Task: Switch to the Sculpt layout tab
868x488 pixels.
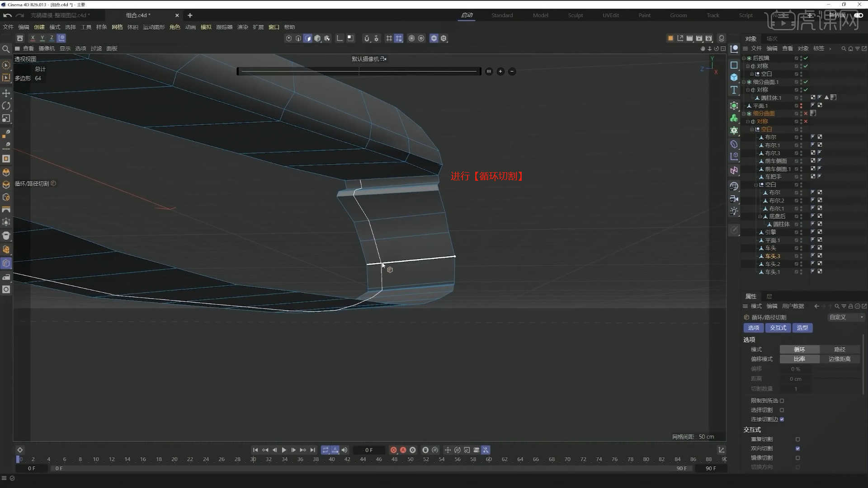Action: click(575, 15)
